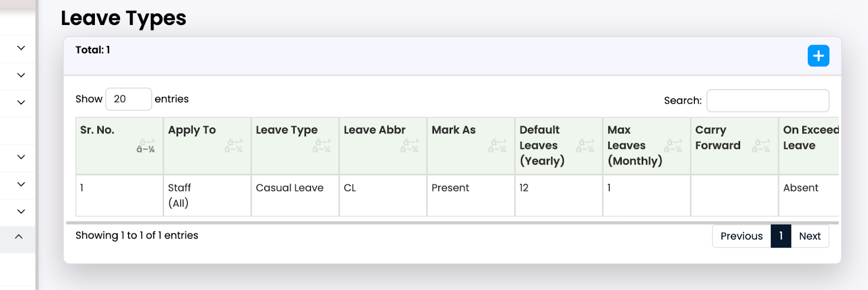
Task: Click the Absent cell in the table
Action: tap(801, 188)
